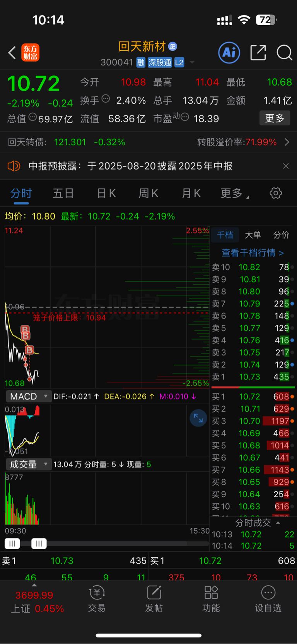Viewport: 297px width, 644px height.
Task: Switch to 分价 tab
Action: coord(281,235)
